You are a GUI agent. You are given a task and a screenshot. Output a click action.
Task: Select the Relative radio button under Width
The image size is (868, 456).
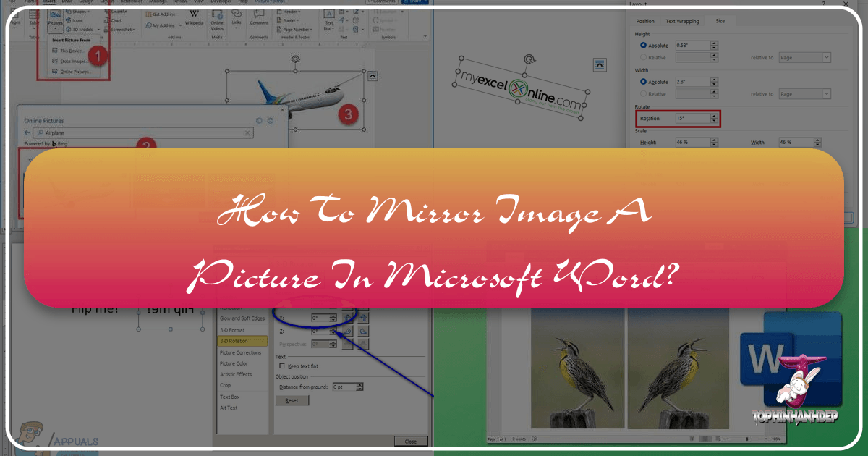[643, 93]
